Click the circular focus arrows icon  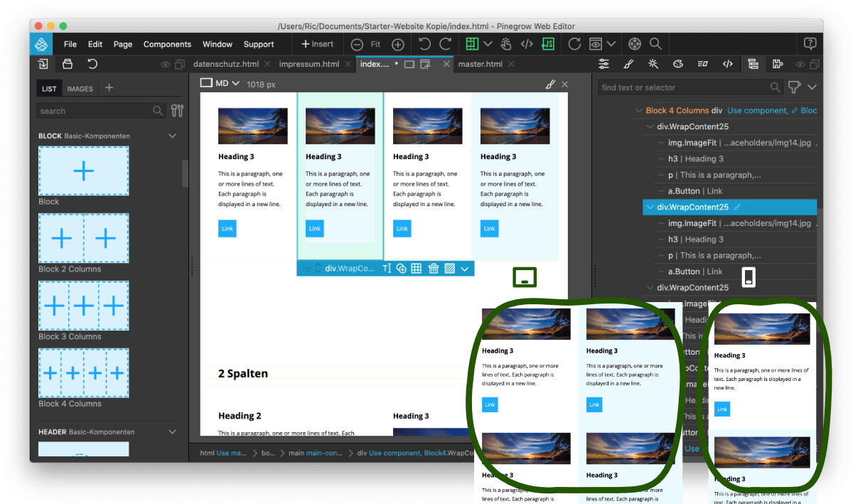pos(635,44)
